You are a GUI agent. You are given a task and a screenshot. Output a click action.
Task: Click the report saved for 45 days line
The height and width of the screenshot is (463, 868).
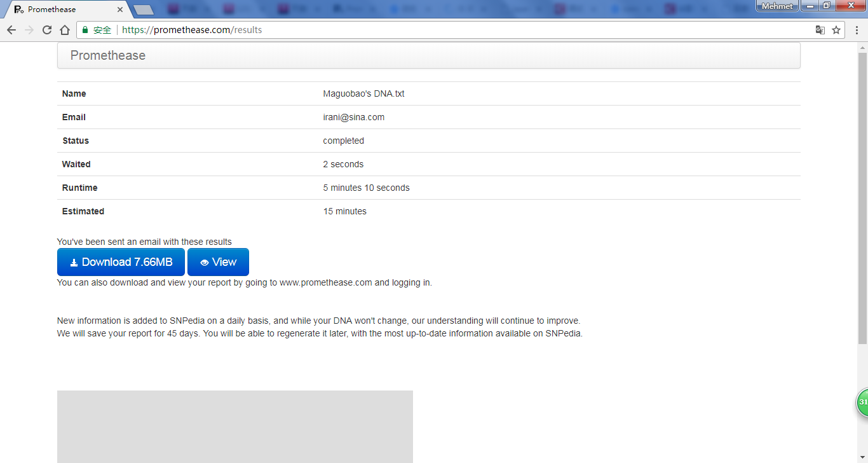tap(320, 333)
